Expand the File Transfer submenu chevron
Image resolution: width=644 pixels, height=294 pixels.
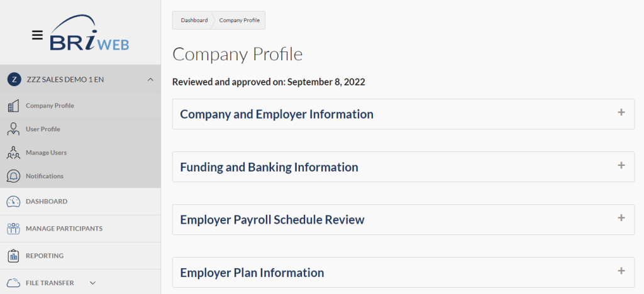[92, 283]
